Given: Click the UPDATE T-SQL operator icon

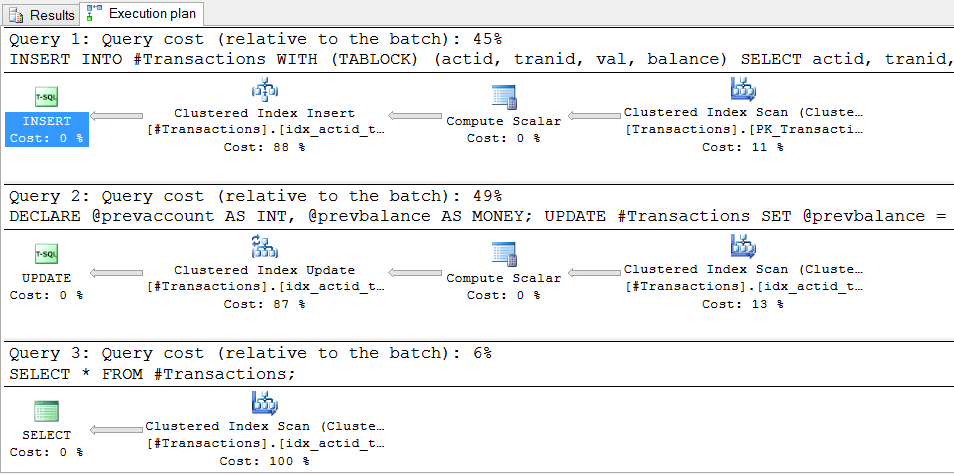Looking at the screenshot, I should coord(46,254).
